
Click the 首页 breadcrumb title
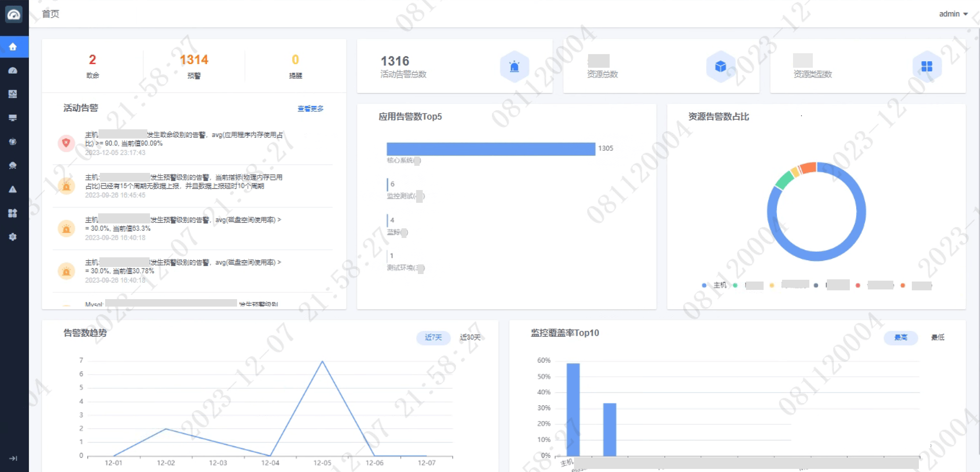[51, 14]
